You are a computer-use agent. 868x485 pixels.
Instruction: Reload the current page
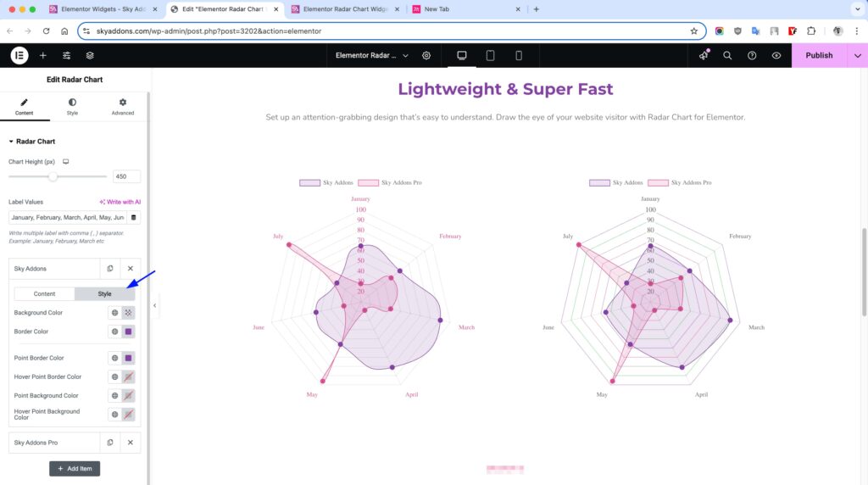tap(47, 31)
